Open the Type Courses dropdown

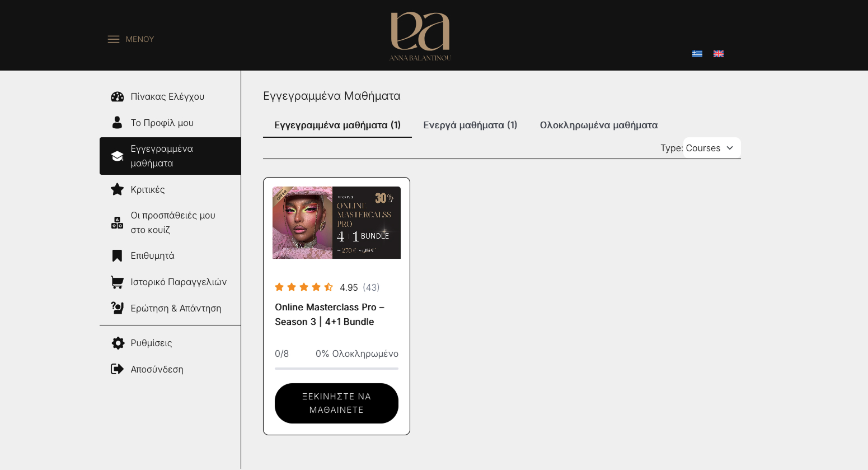(712, 148)
